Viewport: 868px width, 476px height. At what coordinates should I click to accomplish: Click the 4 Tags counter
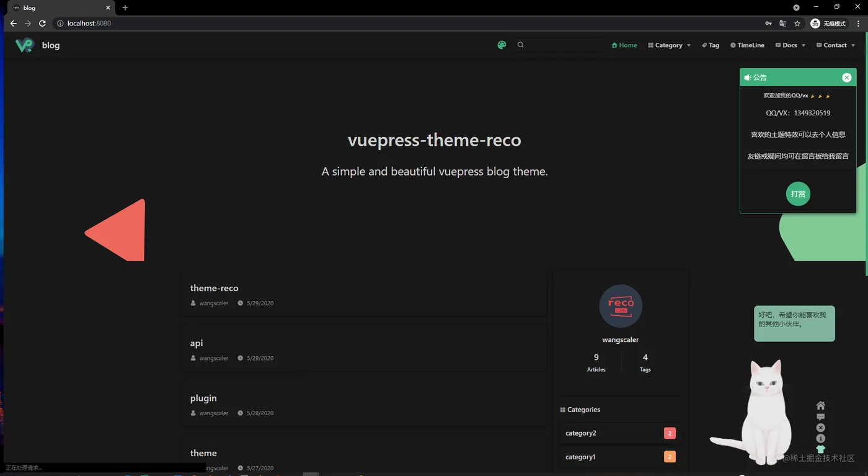pos(645,362)
